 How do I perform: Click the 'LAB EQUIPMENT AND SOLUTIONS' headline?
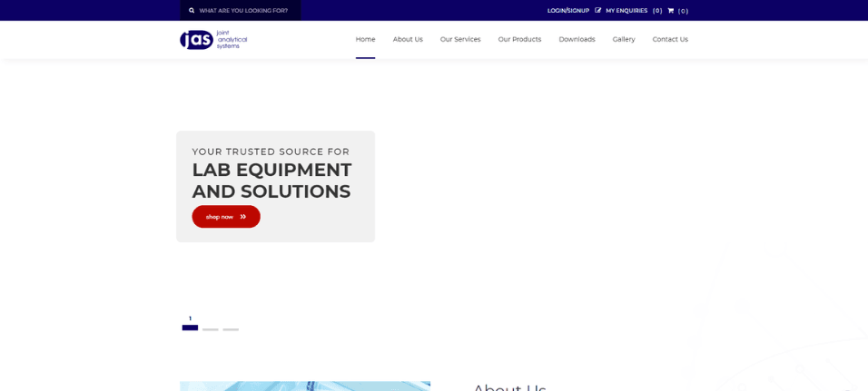[271, 181]
